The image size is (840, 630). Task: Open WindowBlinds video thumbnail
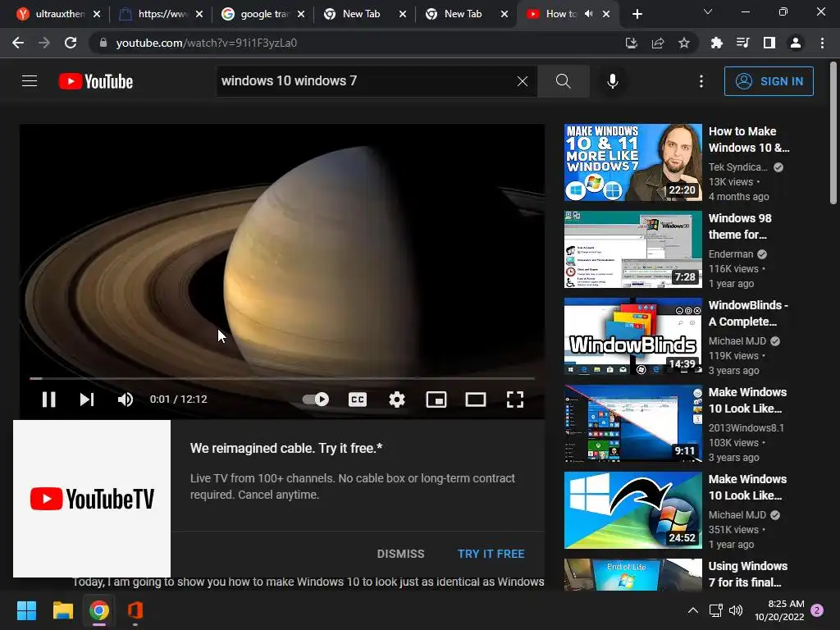coord(632,336)
